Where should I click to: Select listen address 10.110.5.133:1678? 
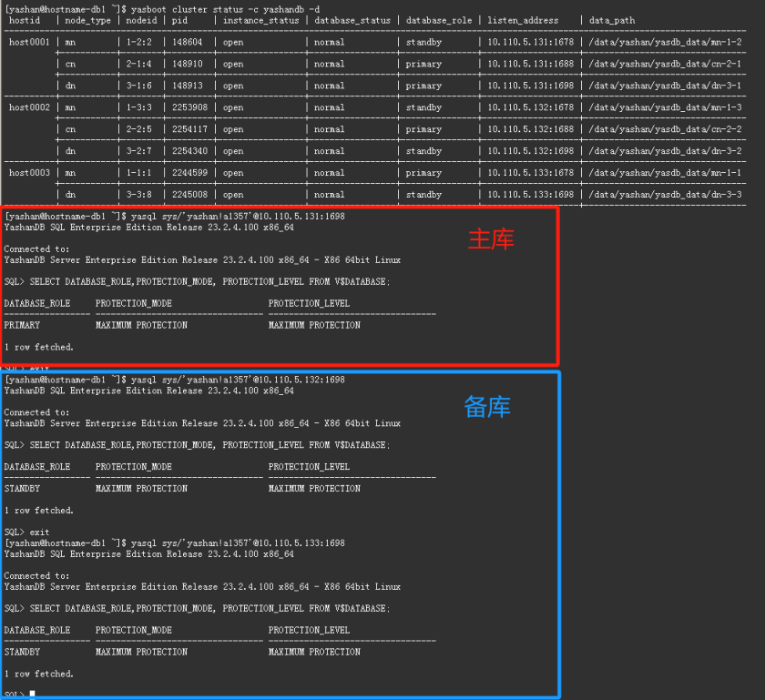pyautogui.click(x=531, y=173)
